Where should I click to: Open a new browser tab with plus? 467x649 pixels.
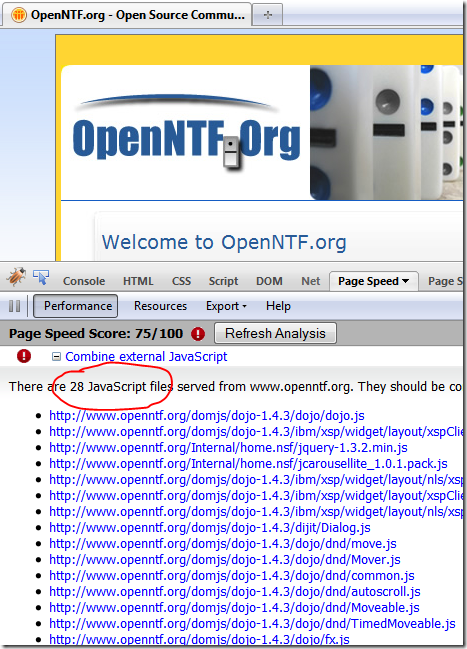pyautogui.click(x=268, y=15)
